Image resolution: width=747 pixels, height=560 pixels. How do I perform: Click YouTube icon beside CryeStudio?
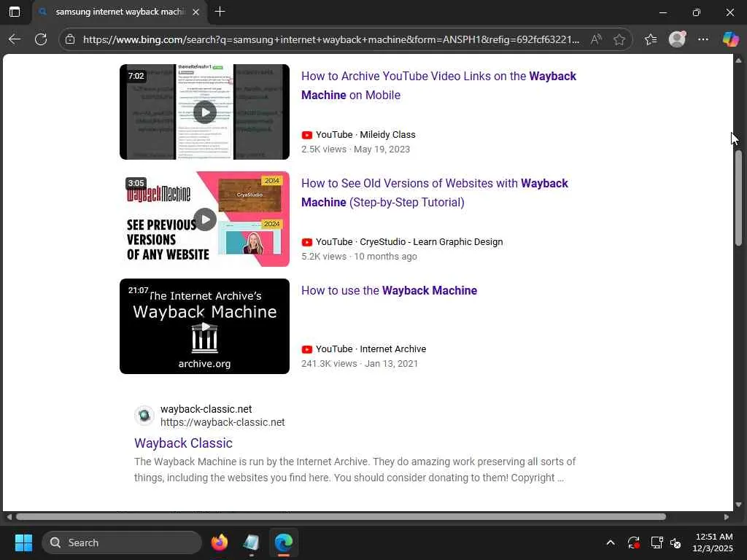307,242
